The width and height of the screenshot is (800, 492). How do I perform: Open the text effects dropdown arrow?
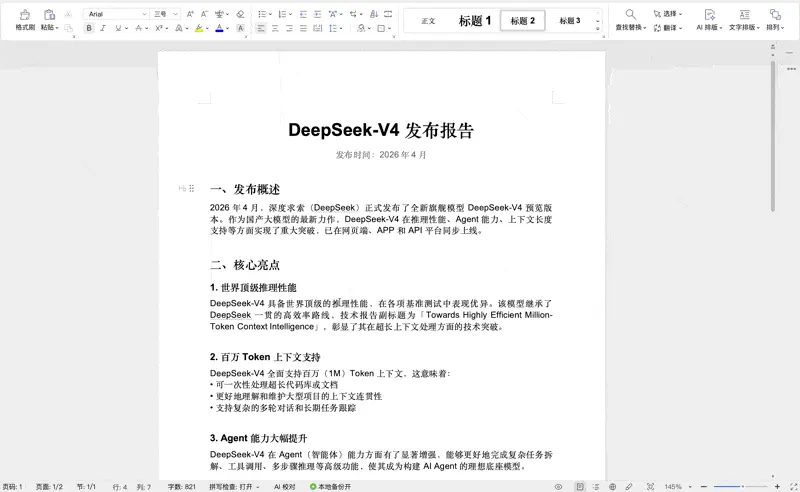(x=187, y=29)
